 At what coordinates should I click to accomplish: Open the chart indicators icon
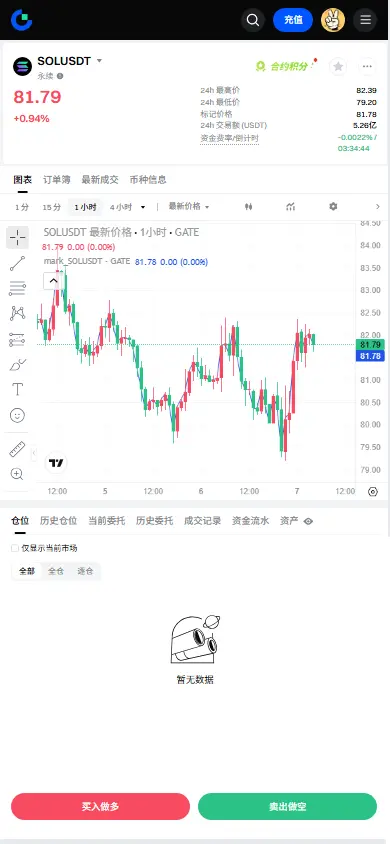(x=290, y=207)
